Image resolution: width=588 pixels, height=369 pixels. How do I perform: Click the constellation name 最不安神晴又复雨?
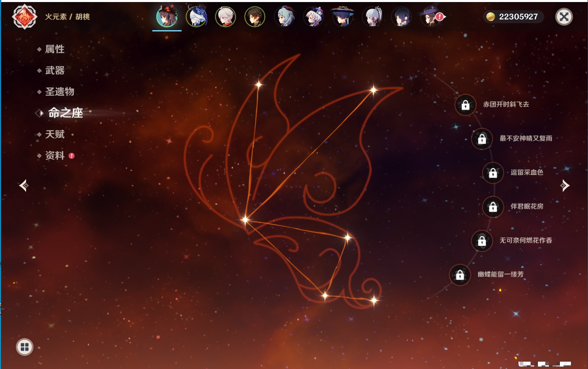tap(526, 138)
